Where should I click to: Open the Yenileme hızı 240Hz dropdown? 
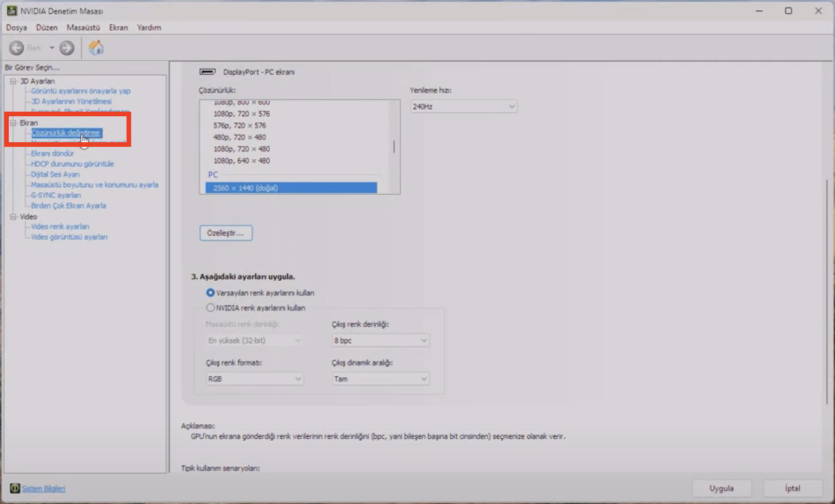tap(463, 107)
